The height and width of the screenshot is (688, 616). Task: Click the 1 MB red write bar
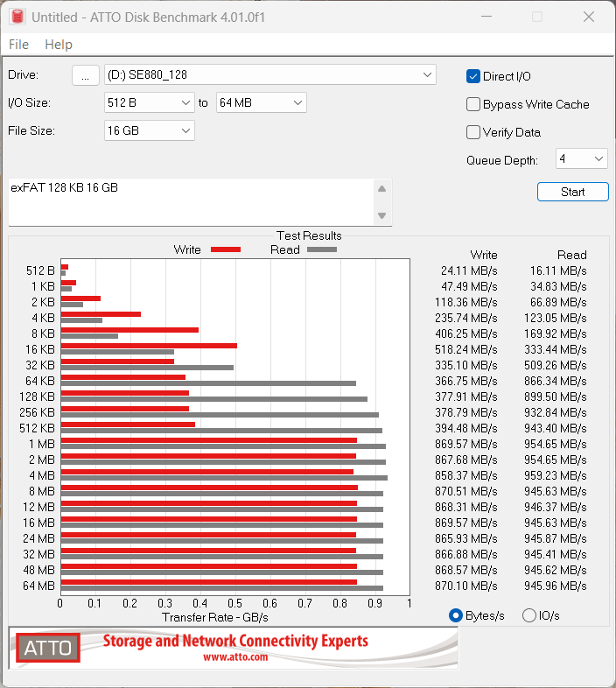point(209,440)
